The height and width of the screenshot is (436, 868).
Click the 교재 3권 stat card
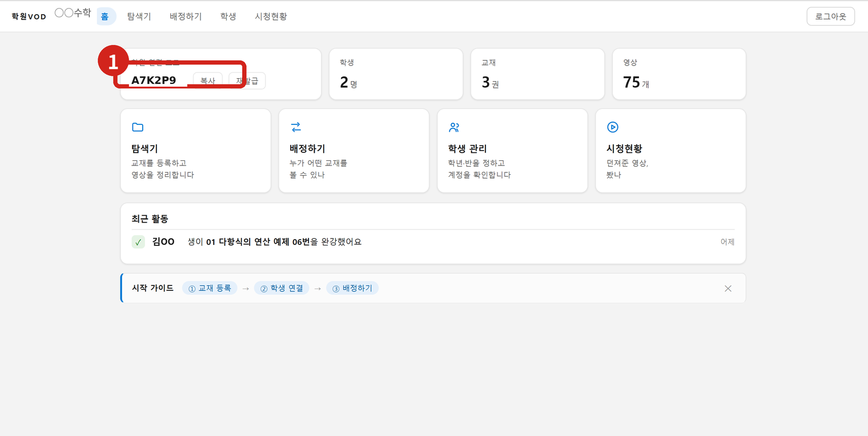(538, 74)
